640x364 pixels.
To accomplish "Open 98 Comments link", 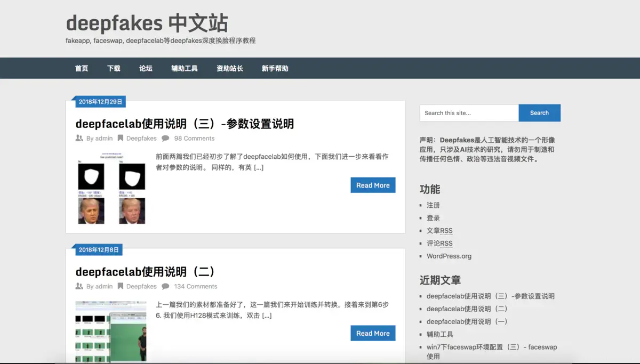I will pos(194,138).
